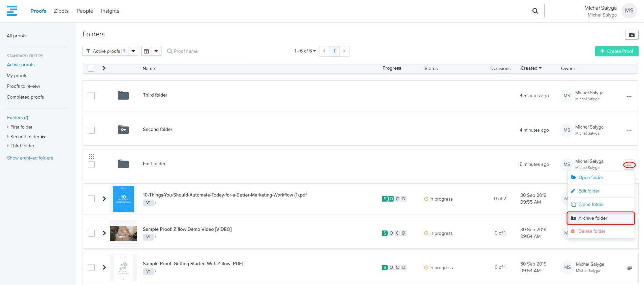
Task: Open the Second folder three-dot menu
Action: (628, 131)
